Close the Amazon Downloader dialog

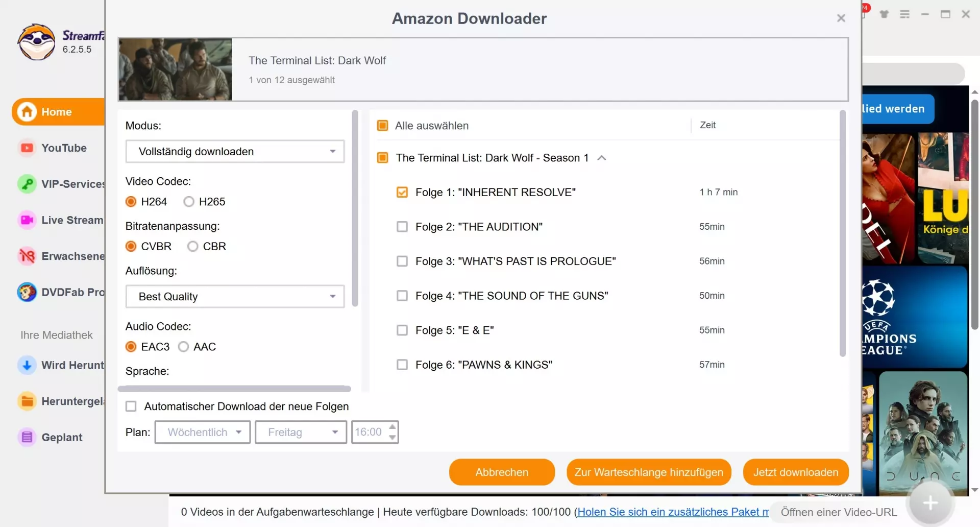pyautogui.click(x=841, y=18)
